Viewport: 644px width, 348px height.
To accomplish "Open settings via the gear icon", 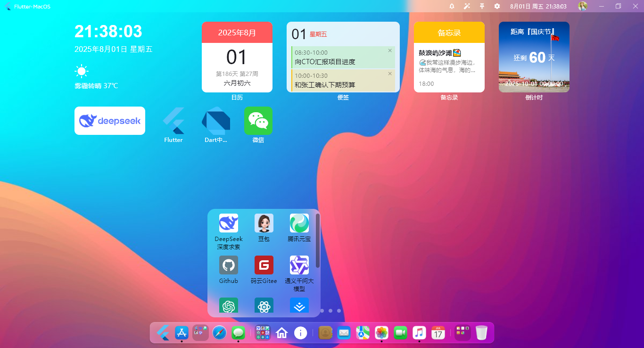I will (x=497, y=6).
